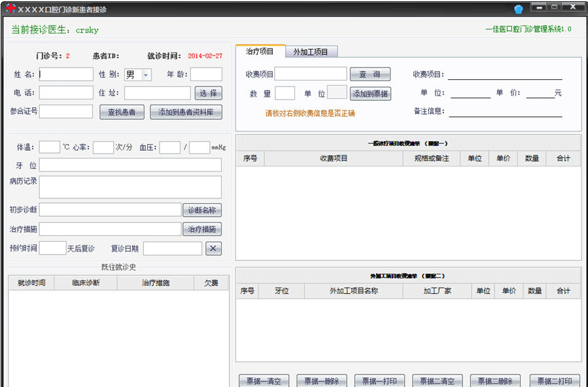Click the 票据一打印 button
Image resolution: width=588 pixels, height=387 pixels.
[379, 381]
